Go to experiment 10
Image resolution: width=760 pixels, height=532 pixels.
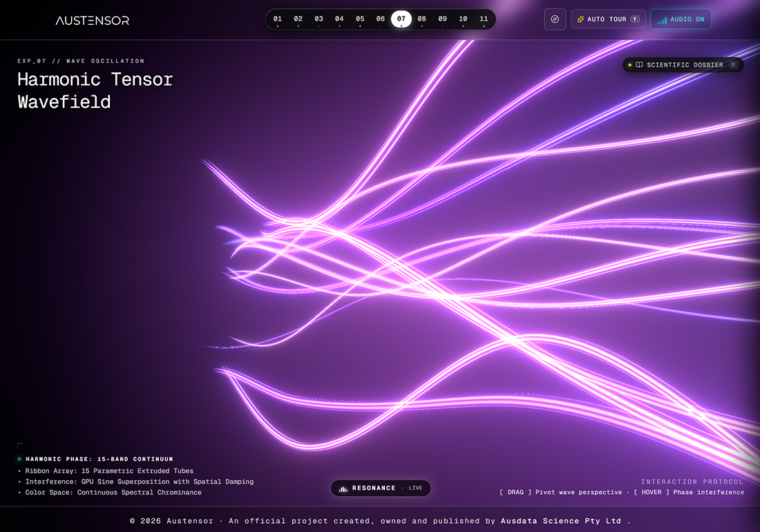coord(463,19)
